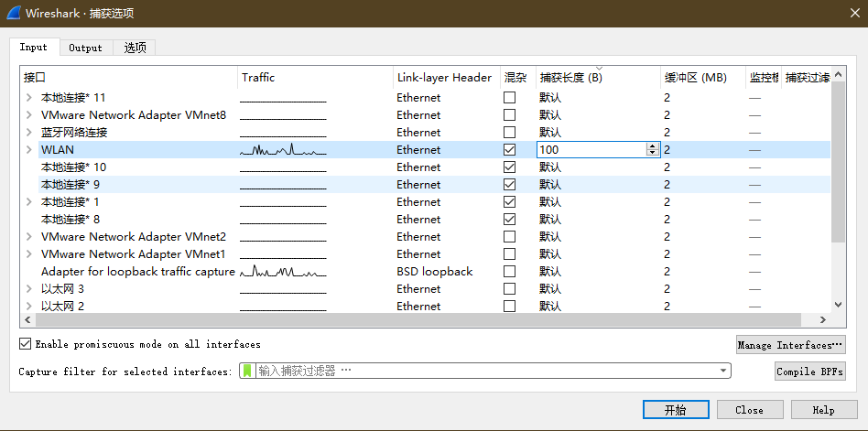868x431 pixels.
Task: Expand the 本地连接* 1 interface row
Action: [x=29, y=202]
